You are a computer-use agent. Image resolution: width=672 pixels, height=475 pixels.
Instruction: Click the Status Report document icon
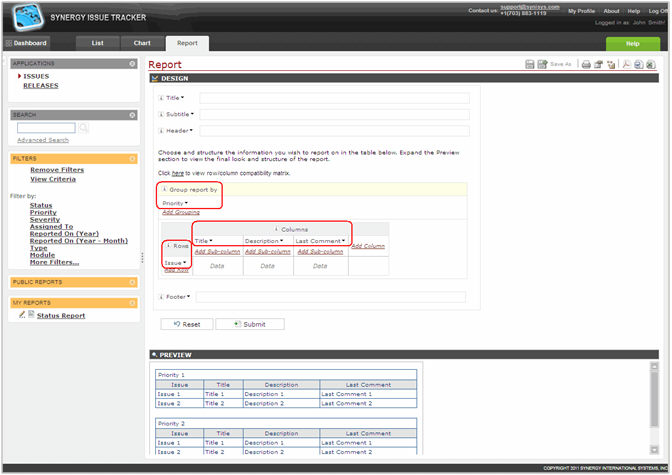coord(31,315)
